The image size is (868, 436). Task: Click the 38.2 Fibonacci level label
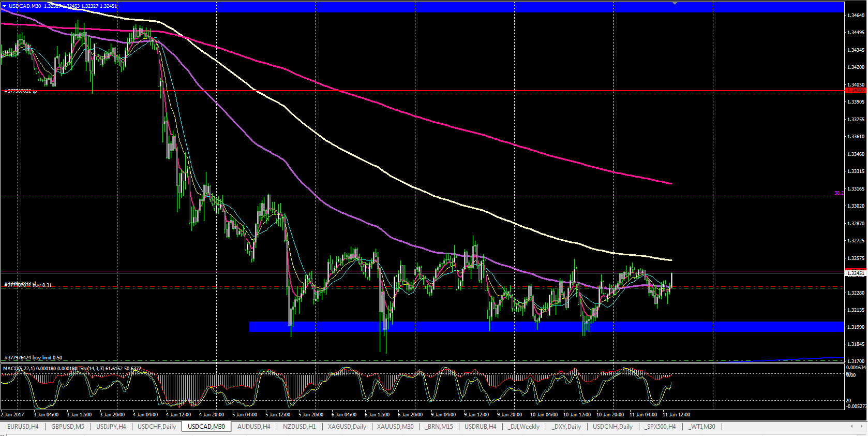tap(839, 193)
